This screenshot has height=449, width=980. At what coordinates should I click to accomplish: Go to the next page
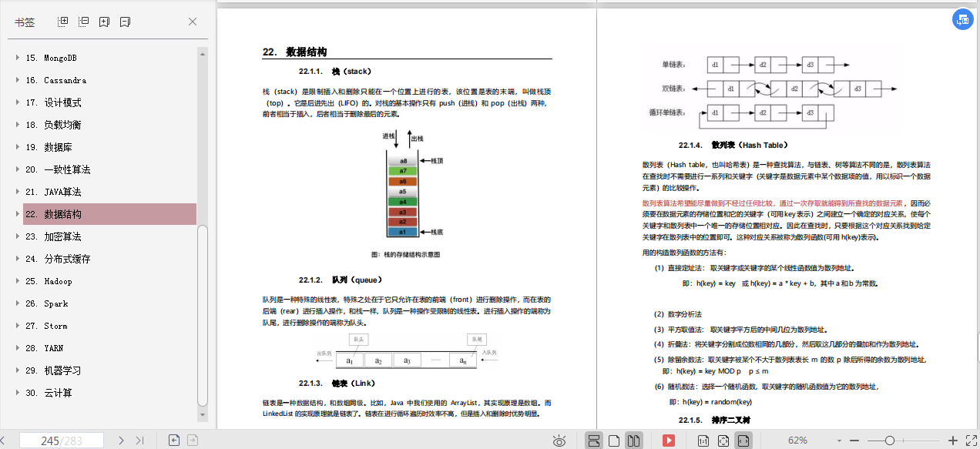pyautogui.click(x=121, y=441)
